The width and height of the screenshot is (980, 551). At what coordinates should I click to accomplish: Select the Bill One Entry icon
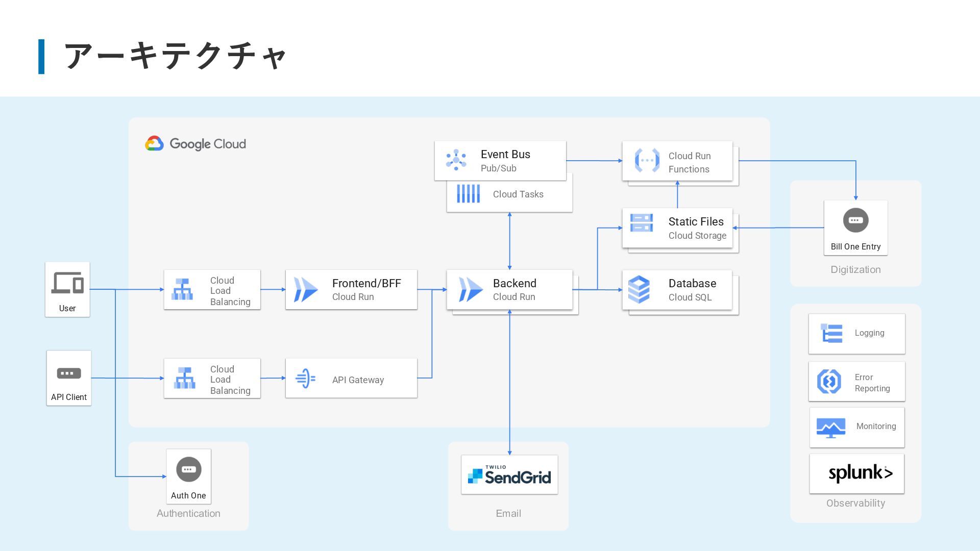click(855, 220)
